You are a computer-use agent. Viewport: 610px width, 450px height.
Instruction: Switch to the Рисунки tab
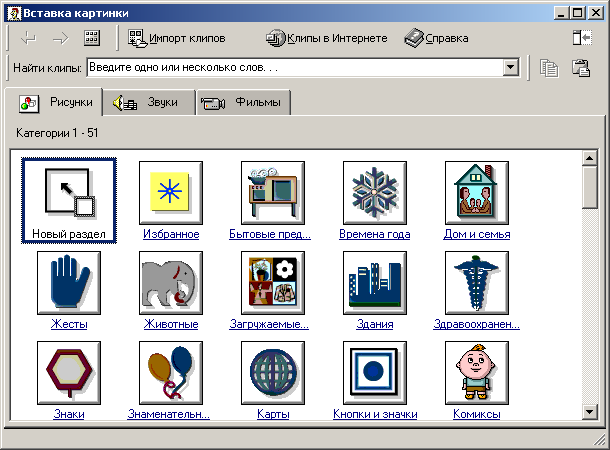pos(54,102)
